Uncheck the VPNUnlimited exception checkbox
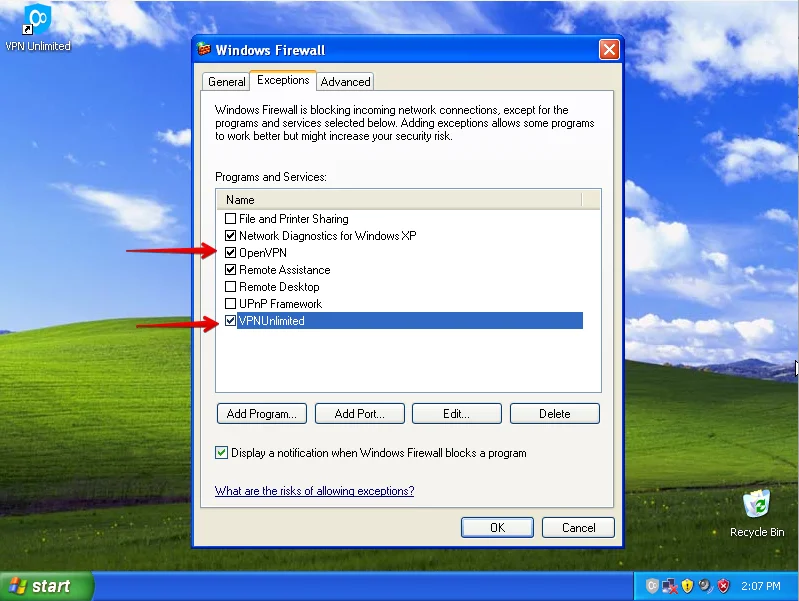This screenshot has width=799, height=601. [x=231, y=321]
